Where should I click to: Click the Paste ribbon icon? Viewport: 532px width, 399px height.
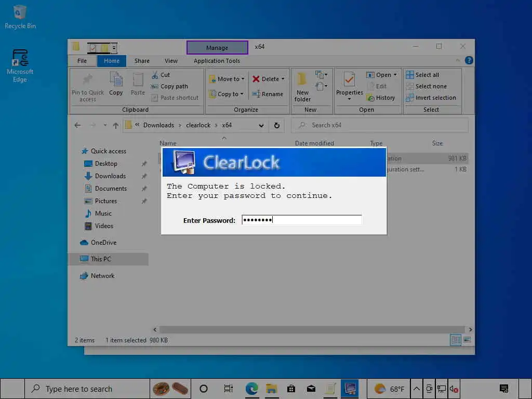[138, 84]
